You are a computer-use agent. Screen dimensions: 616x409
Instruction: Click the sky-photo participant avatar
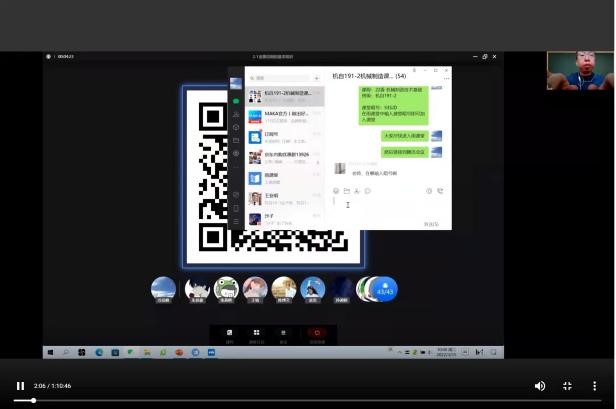click(163, 290)
